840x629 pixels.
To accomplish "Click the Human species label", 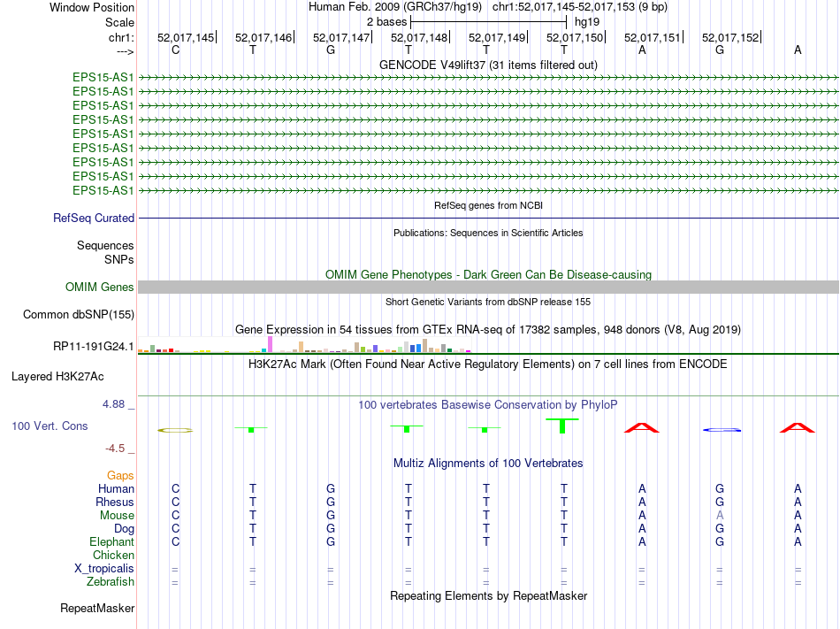I will tap(116, 488).
